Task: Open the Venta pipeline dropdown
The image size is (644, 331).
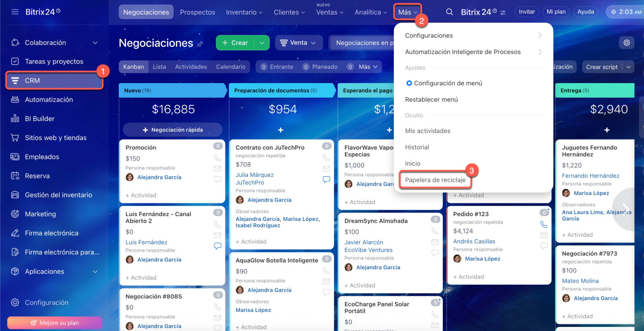Action: [299, 43]
